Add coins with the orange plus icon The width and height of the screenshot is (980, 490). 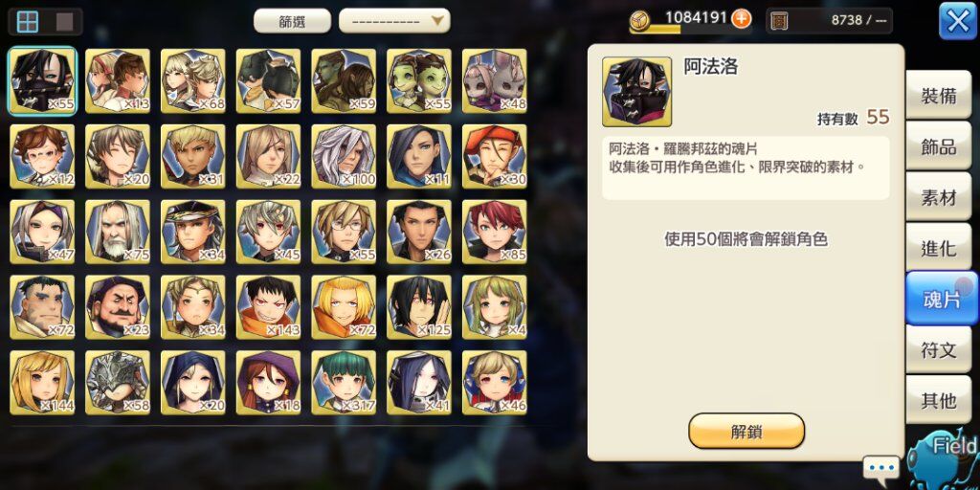(742, 19)
